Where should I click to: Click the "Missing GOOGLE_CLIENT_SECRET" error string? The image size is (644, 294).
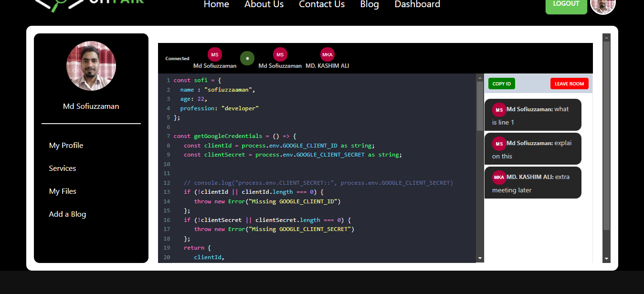click(300, 230)
